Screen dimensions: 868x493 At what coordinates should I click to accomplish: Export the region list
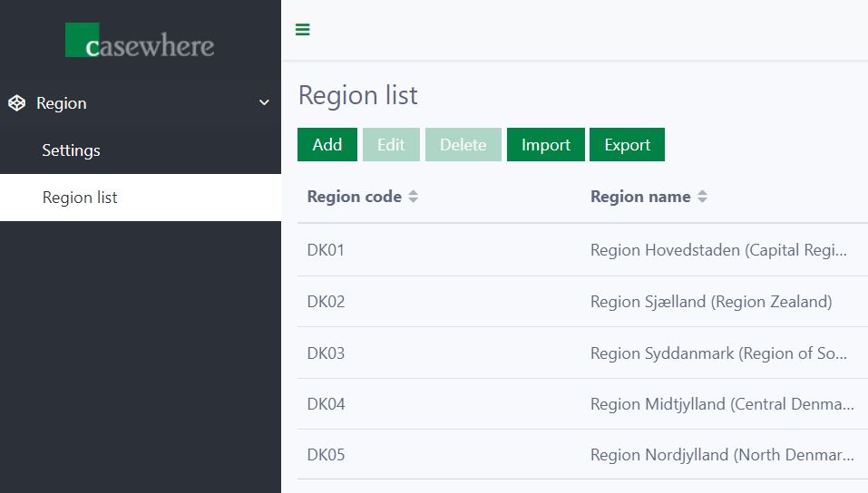(627, 145)
